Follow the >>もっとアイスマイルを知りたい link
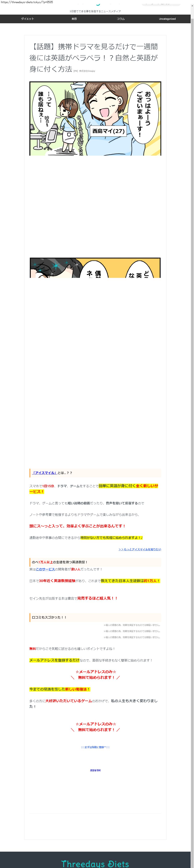This screenshot has width=194, height=868. [140, 549]
